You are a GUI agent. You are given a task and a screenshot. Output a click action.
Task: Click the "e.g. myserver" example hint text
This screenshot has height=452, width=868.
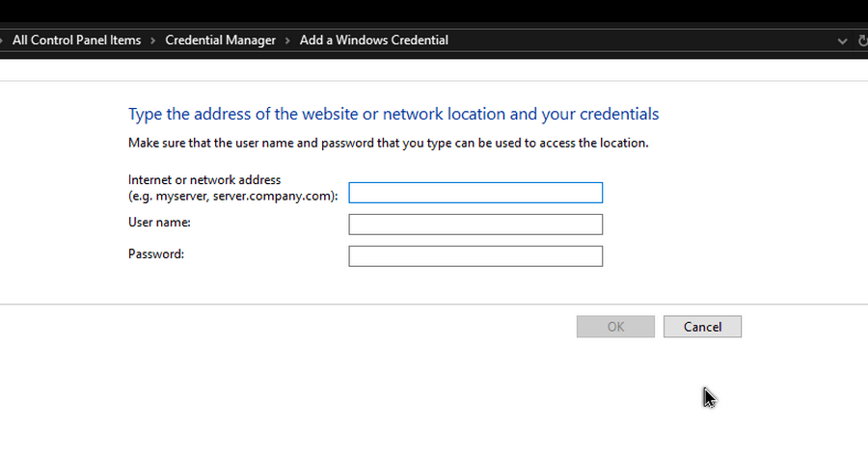[232, 196]
